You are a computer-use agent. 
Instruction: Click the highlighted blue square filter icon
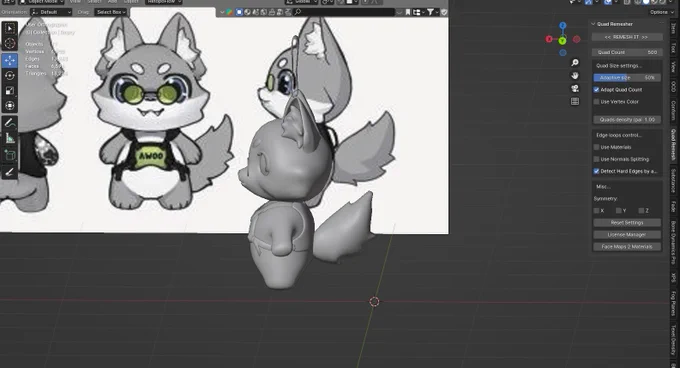tap(239, 12)
